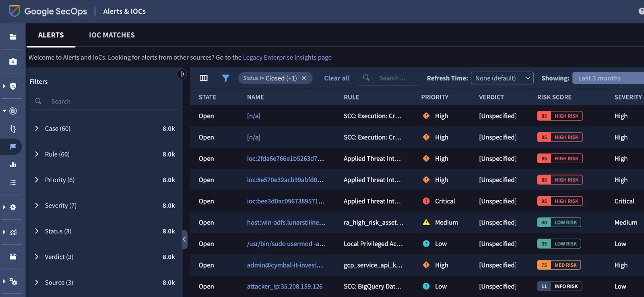Click the Filters search input field

pos(104,101)
